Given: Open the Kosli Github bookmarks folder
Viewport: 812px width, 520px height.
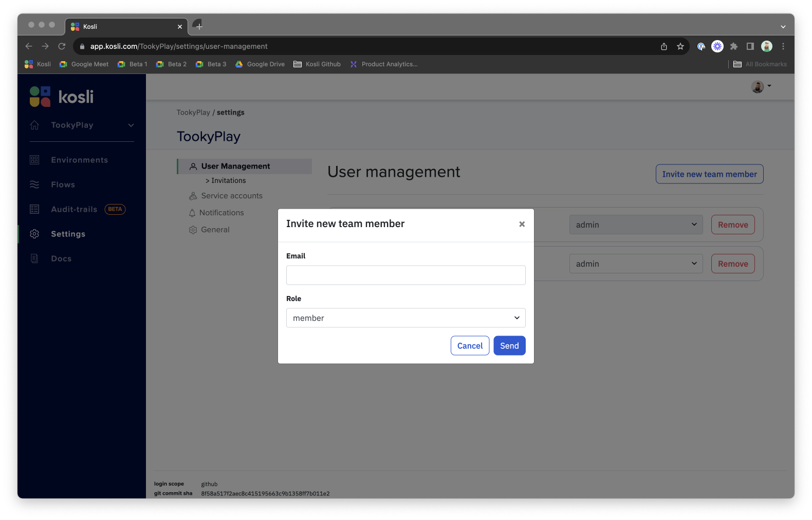Looking at the screenshot, I should (x=317, y=64).
